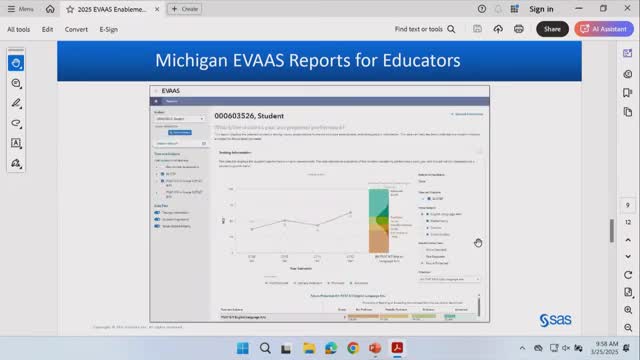Open the taskbar clock showing 9:58 AM

tap(604, 348)
